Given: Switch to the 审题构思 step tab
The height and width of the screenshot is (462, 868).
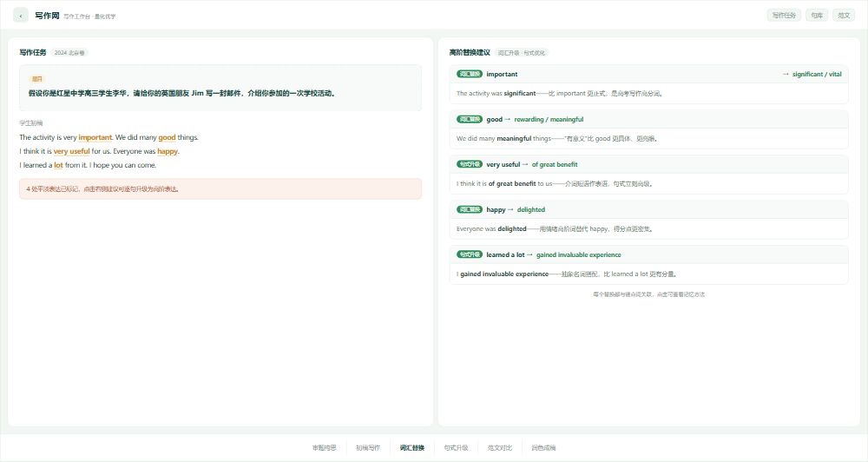Looking at the screenshot, I should pyautogui.click(x=325, y=447).
